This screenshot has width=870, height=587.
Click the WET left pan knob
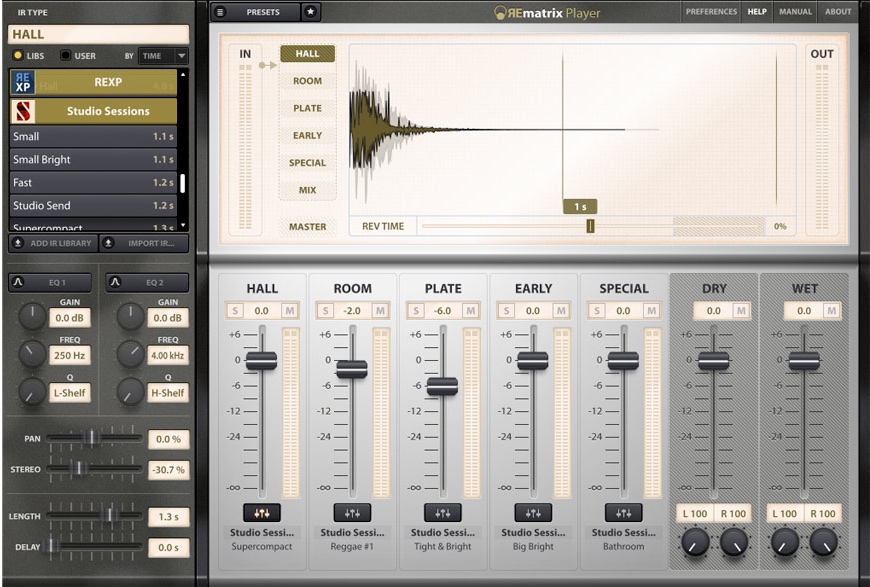click(x=785, y=542)
